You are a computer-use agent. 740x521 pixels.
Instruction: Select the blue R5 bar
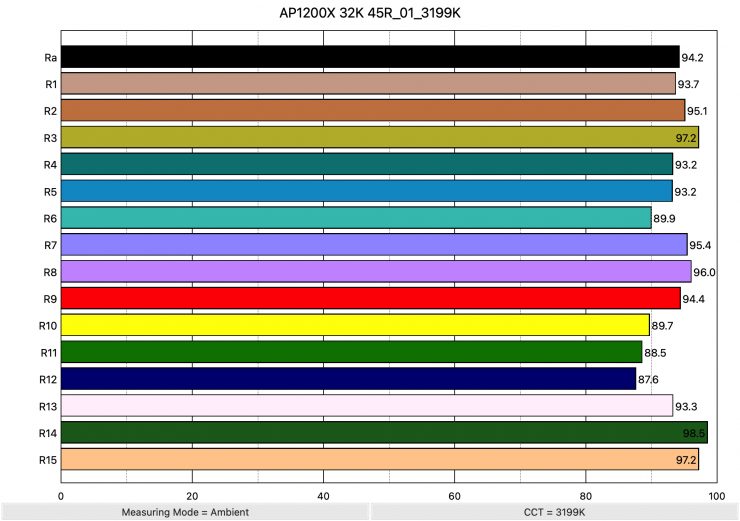point(367,191)
